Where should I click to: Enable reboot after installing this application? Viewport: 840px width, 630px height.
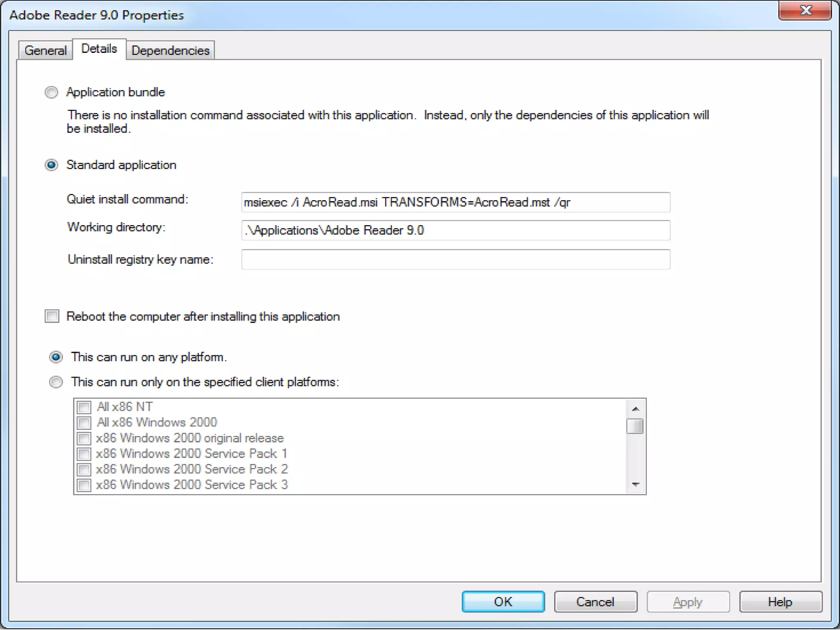pos(52,316)
